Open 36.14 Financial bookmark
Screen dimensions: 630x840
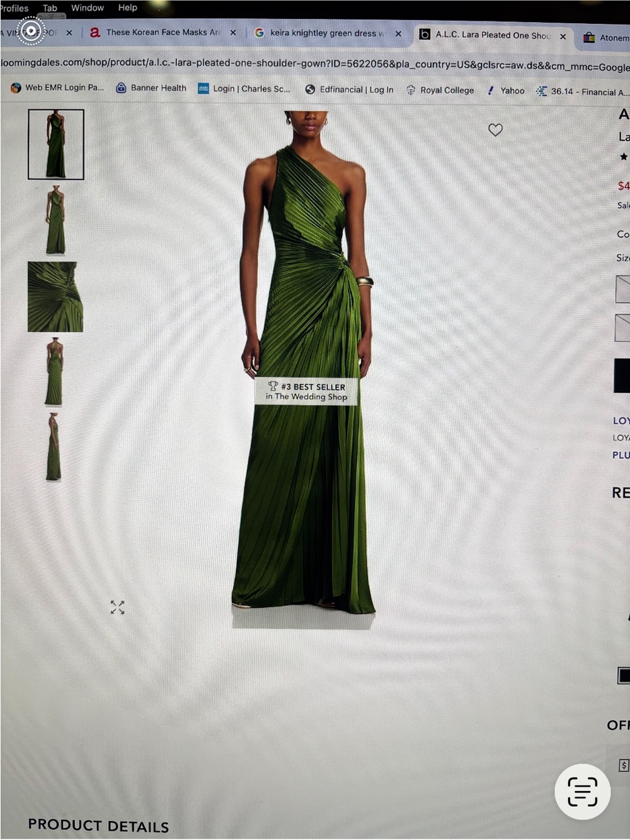tap(583, 92)
